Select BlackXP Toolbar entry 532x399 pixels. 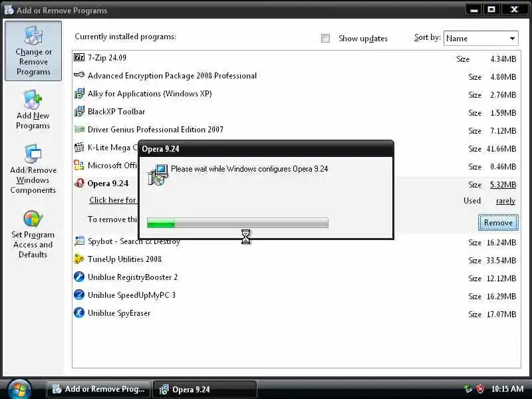(116, 112)
